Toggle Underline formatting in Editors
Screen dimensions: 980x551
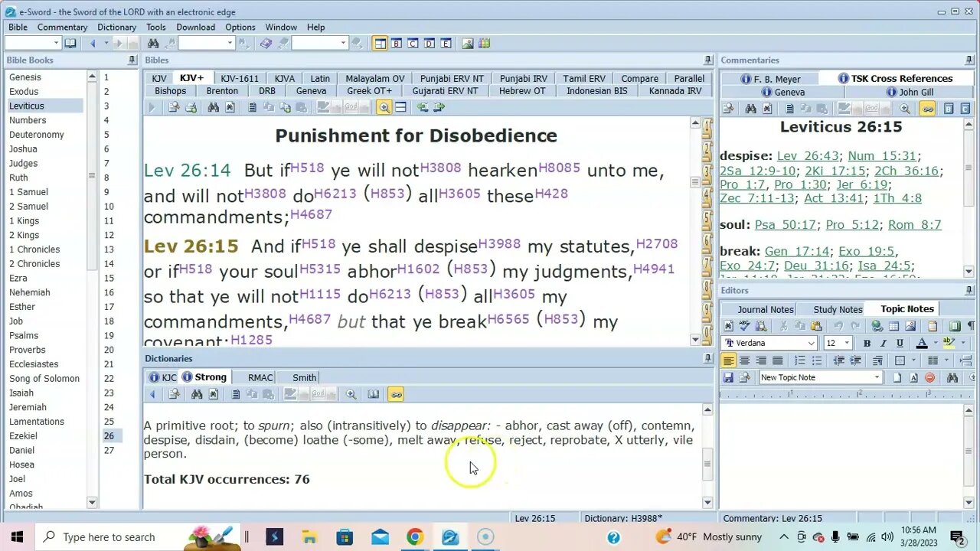900,343
